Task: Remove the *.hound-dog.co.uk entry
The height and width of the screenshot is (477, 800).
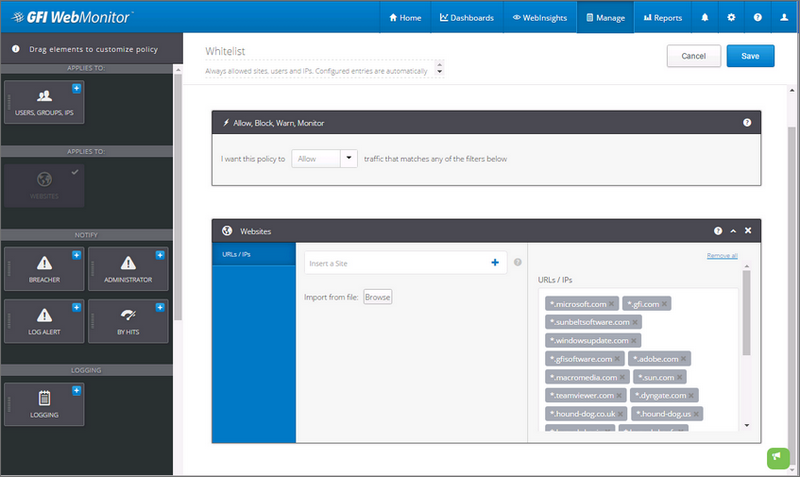Action: (x=621, y=414)
